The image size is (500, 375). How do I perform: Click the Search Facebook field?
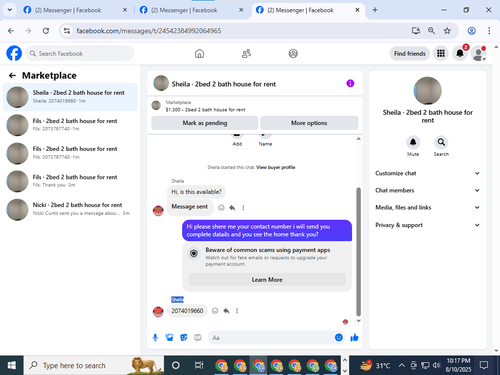80,53
